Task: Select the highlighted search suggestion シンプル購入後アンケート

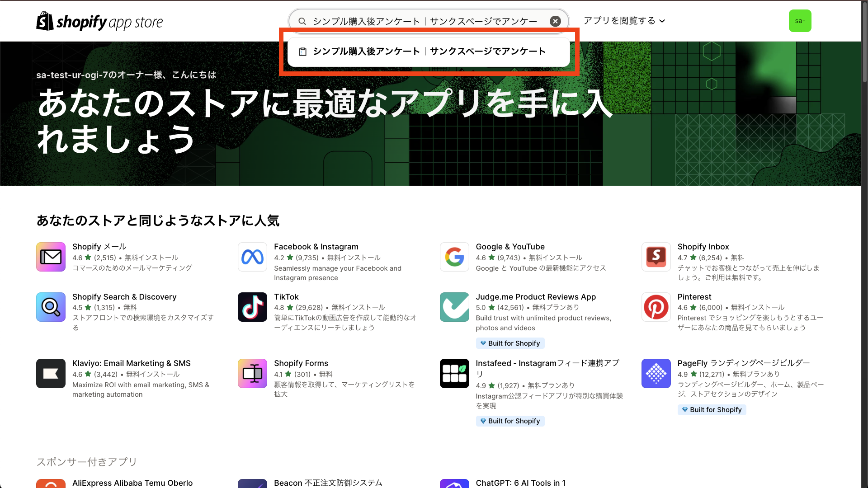Action: coord(429,52)
